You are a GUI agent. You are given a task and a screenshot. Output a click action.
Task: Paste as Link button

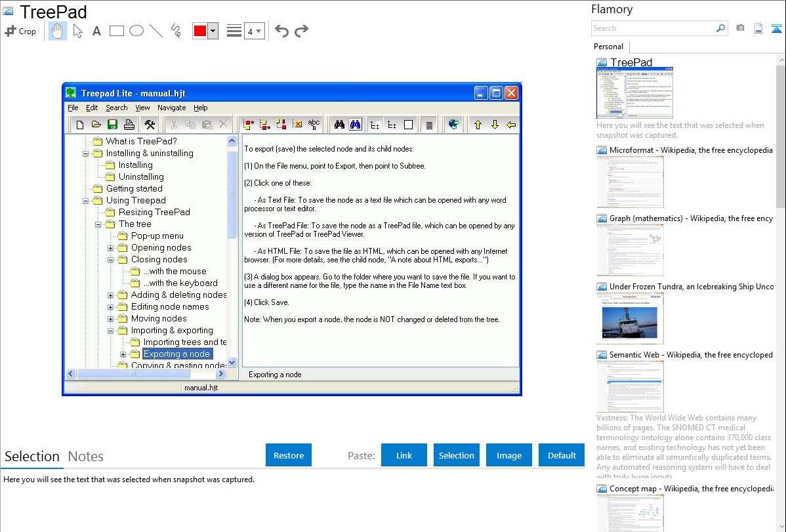click(x=404, y=455)
